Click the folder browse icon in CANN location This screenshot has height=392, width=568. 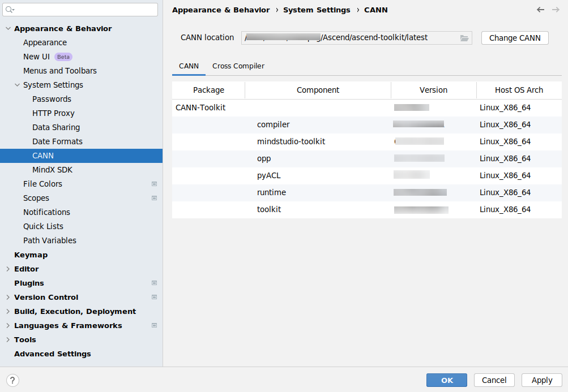coord(464,38)
